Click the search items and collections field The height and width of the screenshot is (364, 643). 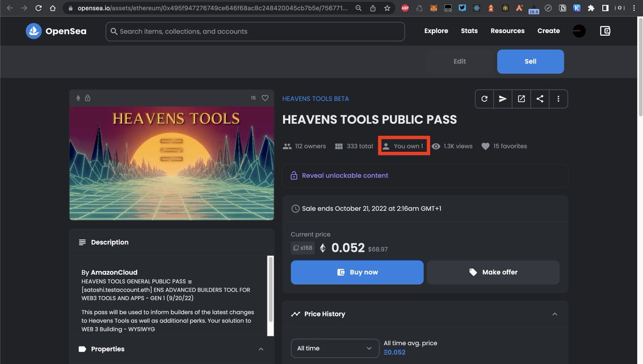click(255, 32)
